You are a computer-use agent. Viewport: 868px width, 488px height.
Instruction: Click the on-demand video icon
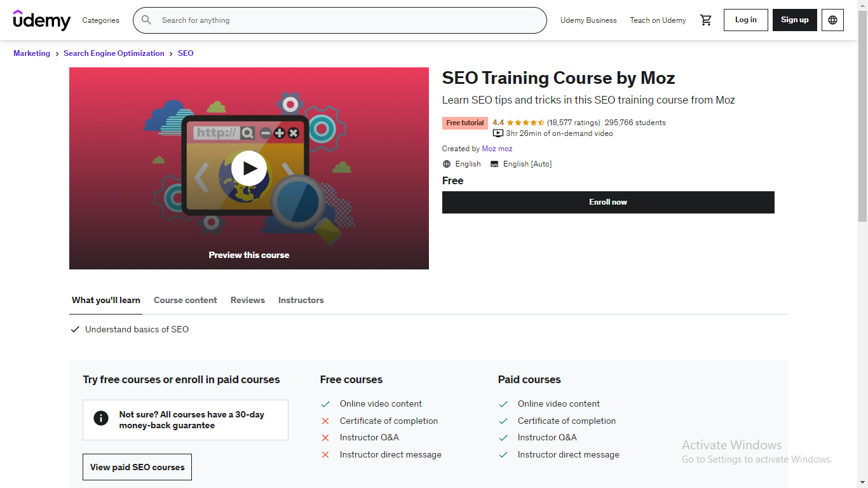point(498,133)
